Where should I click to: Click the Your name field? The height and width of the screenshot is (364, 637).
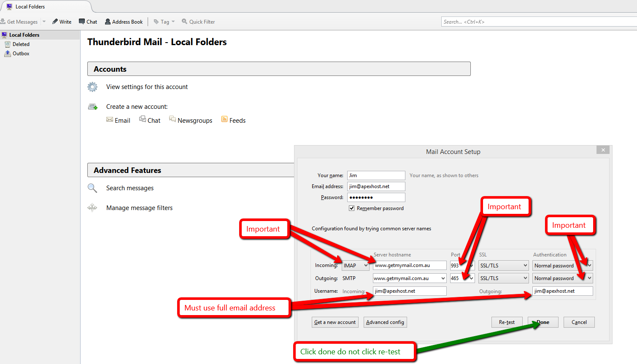click(376, 175)
